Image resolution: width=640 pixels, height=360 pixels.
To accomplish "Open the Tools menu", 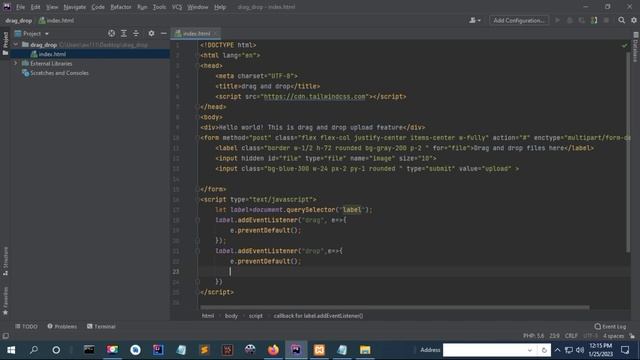I will [159, 7].
